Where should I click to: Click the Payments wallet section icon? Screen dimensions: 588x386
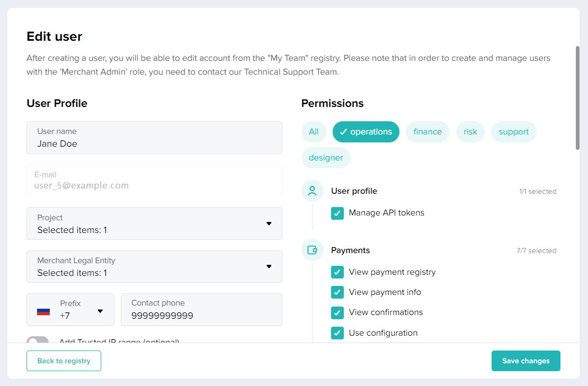click(313, 250)
